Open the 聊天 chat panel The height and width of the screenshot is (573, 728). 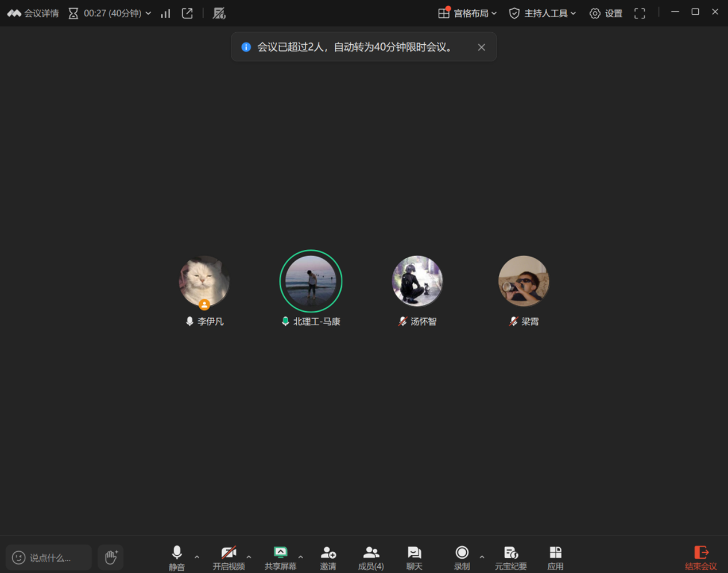[x=414, y=557]
